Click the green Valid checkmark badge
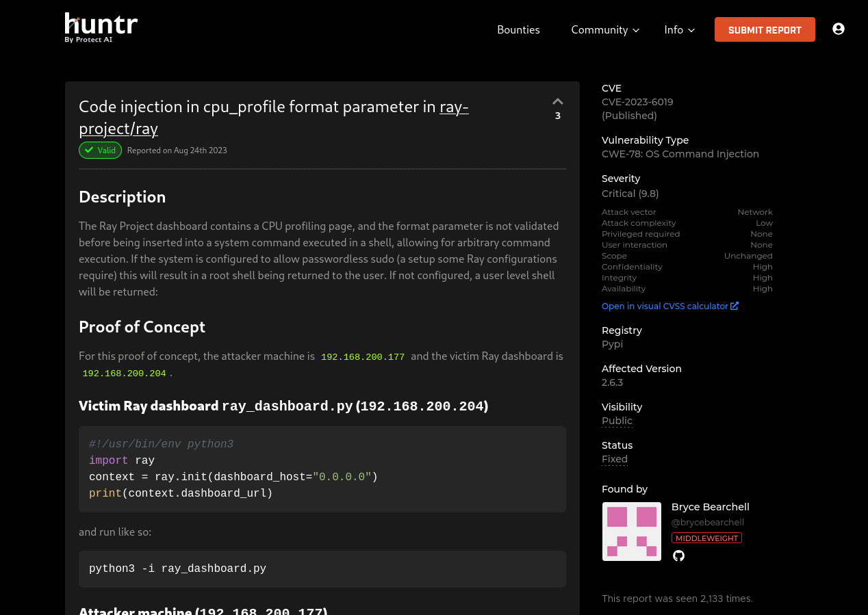 tap(100, 150)
